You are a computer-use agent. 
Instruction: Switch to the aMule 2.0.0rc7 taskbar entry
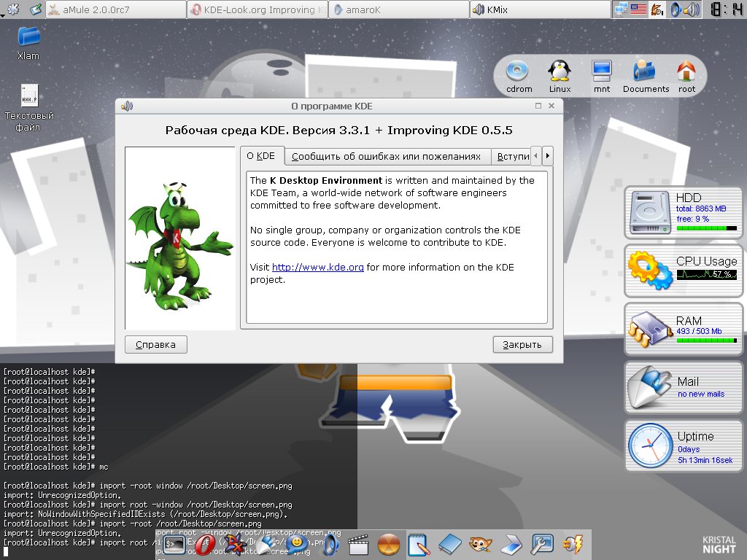click(116, 9)
